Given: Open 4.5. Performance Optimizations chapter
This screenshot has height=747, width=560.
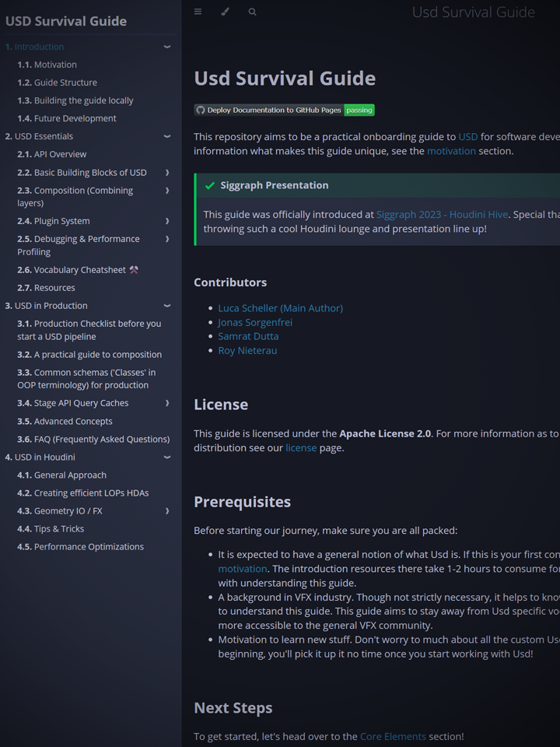Looking at the screenshot, I should (x=80, y=547).
